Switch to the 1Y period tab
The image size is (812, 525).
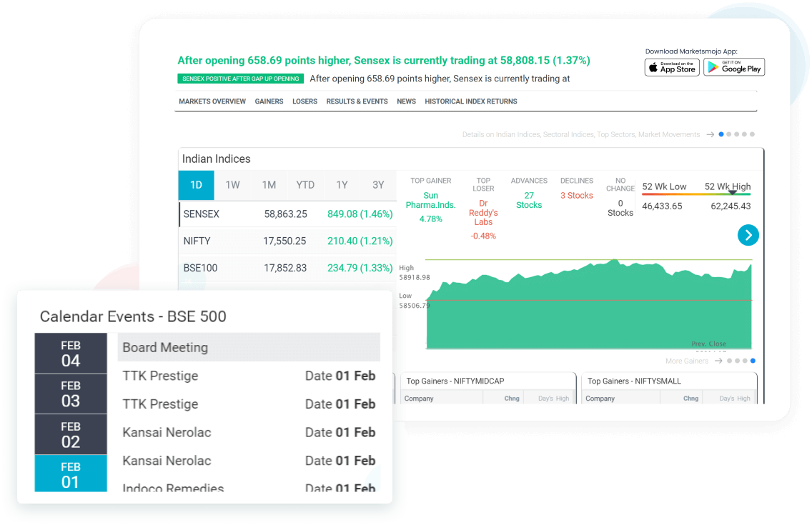342,185
